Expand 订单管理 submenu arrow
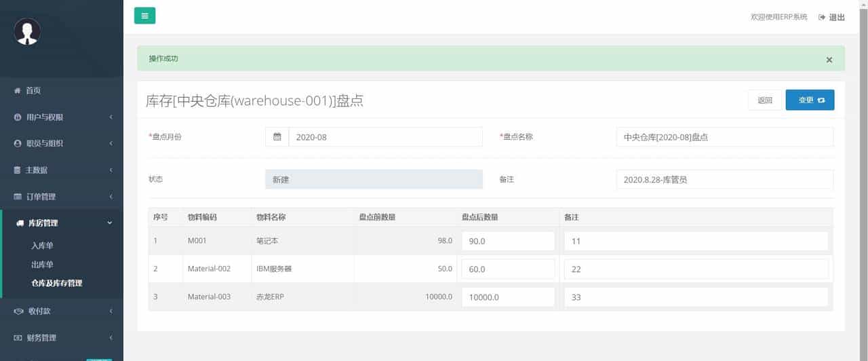 111,196
